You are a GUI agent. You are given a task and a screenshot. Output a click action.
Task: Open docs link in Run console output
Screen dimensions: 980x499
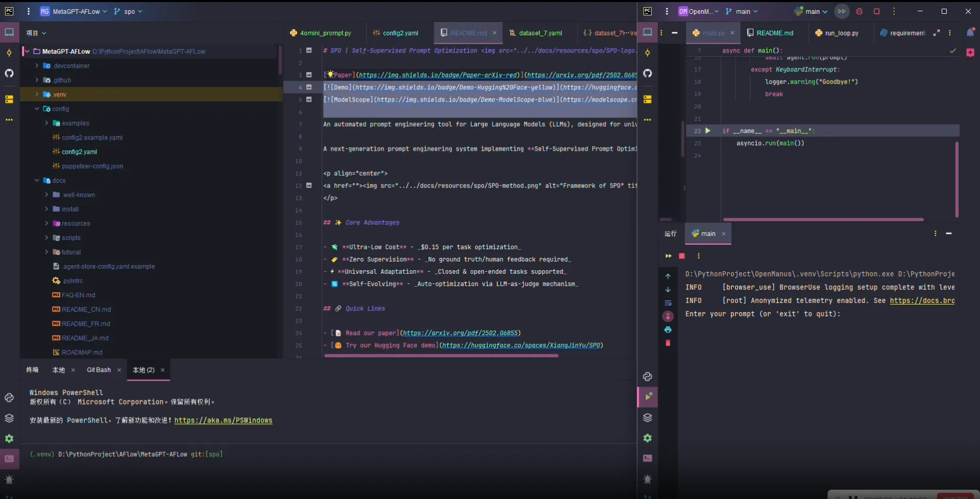[x=922, y=301]
